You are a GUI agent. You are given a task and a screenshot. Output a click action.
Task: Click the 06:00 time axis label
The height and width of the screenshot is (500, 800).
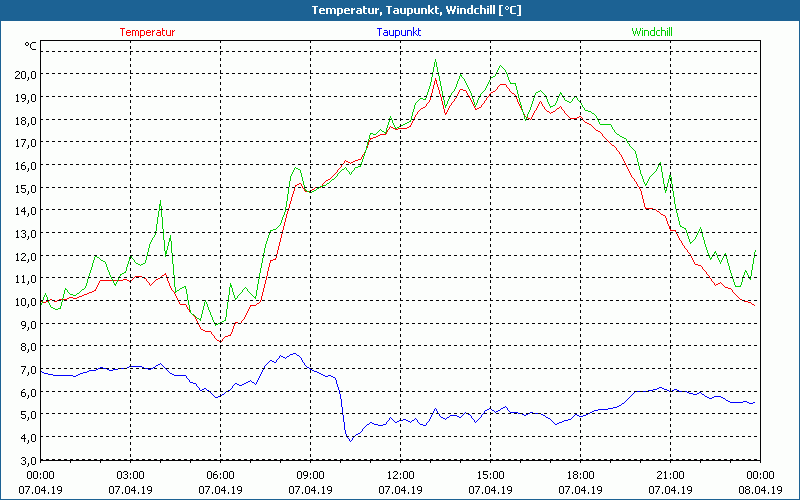point(220,476)
